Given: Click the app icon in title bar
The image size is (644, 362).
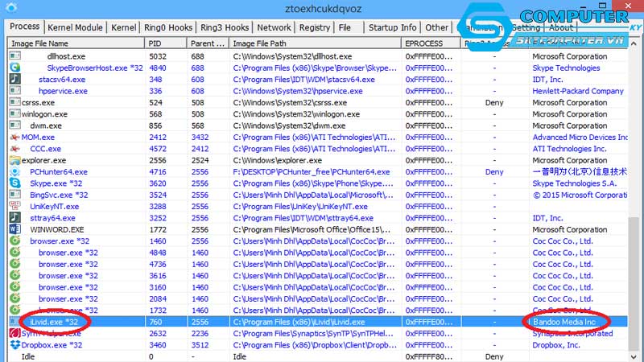Looking at the screenshot, I should pyautogui.click(x=11, y=7).
